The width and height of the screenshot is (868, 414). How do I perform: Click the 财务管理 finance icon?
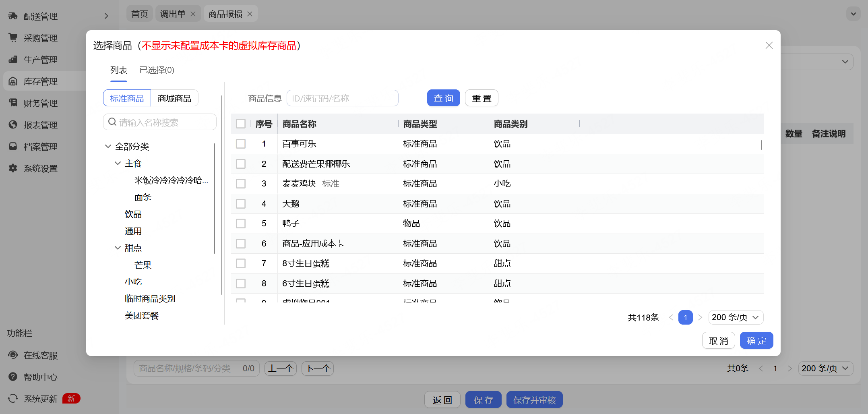pos(13,103)
